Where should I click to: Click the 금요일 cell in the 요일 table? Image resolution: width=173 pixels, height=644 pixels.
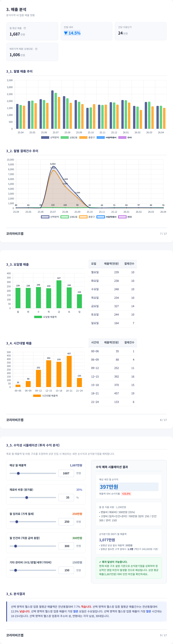(x=95, y=306)
